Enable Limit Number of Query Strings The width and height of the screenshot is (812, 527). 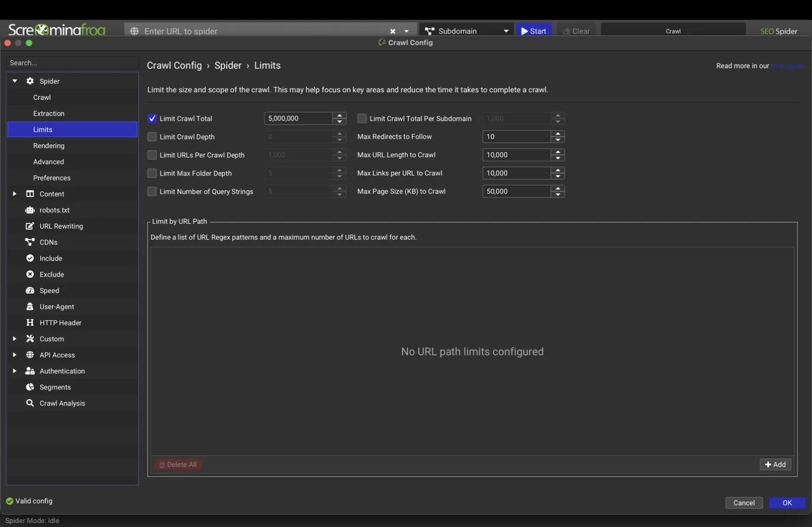coord(152,192)
